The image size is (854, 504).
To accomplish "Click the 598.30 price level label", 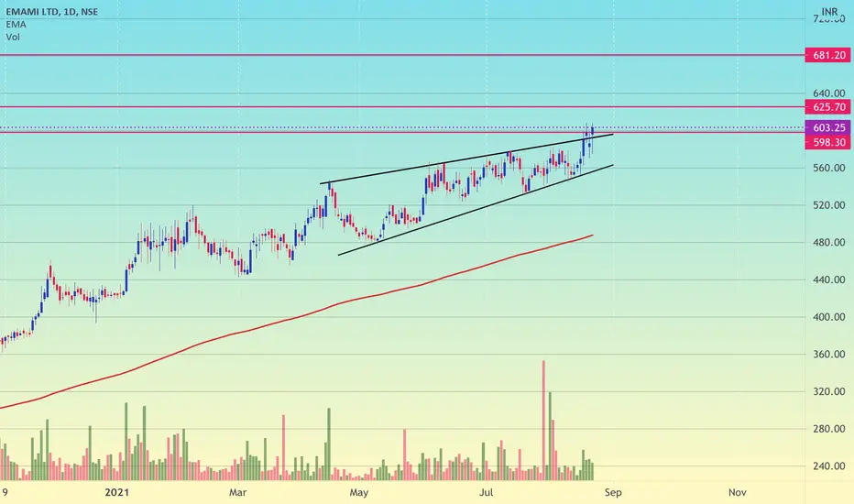I will point(829,142).
